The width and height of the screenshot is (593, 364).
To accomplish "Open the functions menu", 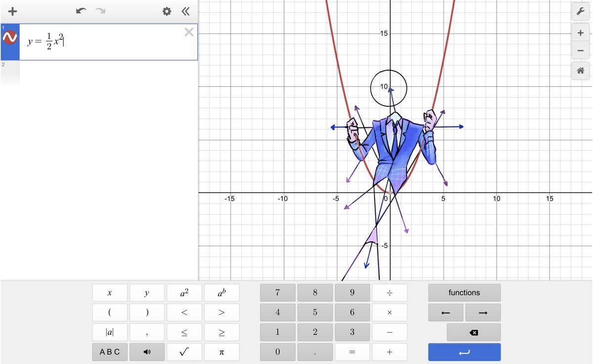I will 465,293.
